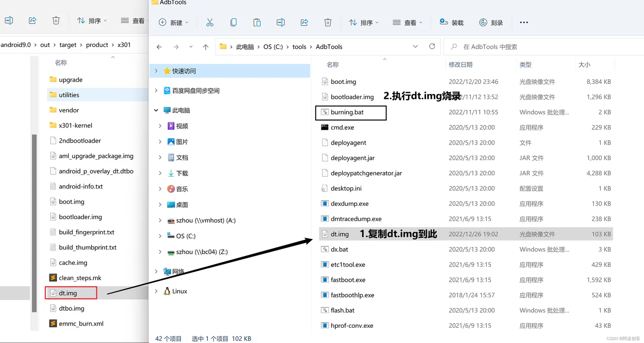Image resolution: width=644 pixels, height=343 pixels.
Task: Sort by the 类型 column header
Action: (x=525, y=64)
